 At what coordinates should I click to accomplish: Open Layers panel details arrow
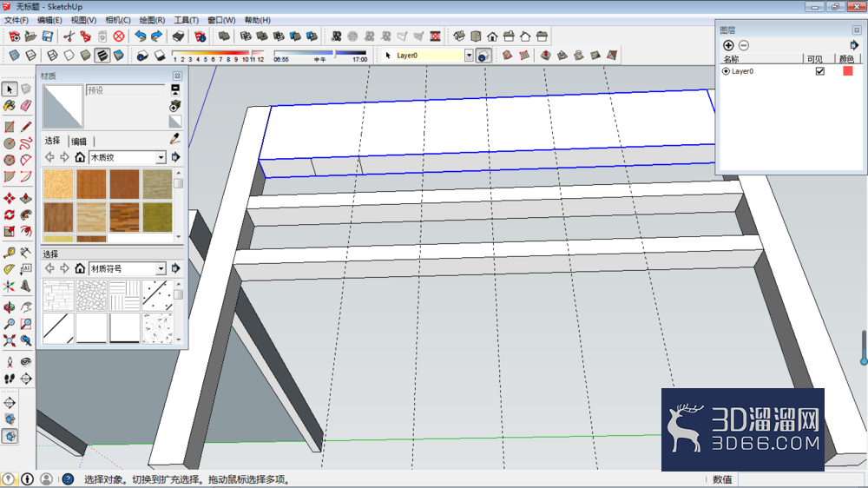pyautogui.click(x=853, y=45)
